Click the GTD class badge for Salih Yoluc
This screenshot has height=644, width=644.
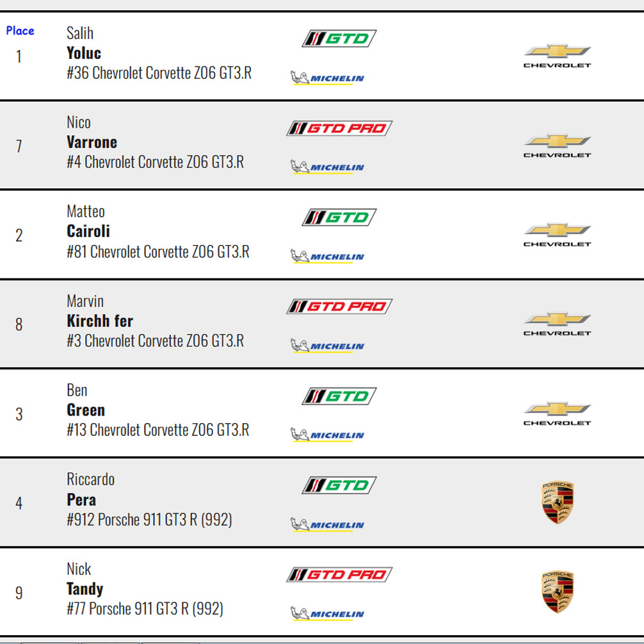click(339, 38)
